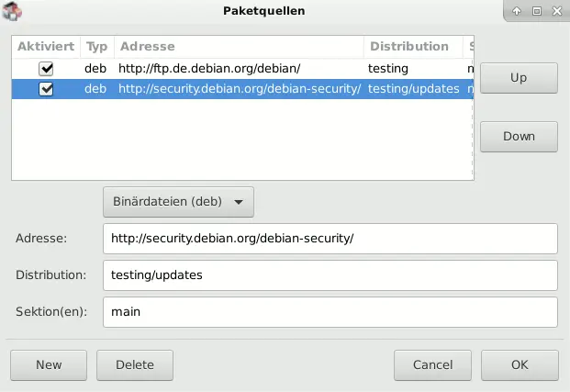Click the roll-up window arrow icon
This screenshot has width=570, height=392.
[x=519, y=11]
